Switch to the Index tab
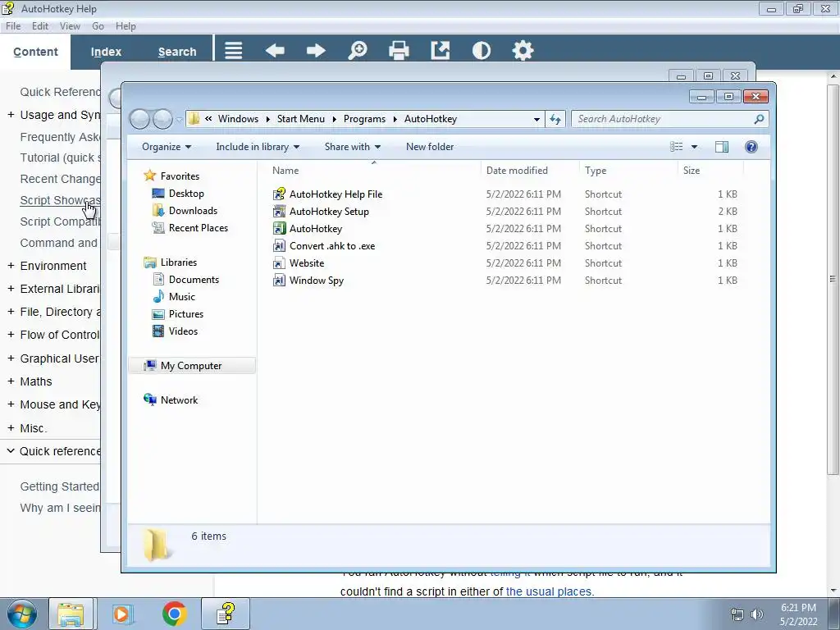 [106, 52]
